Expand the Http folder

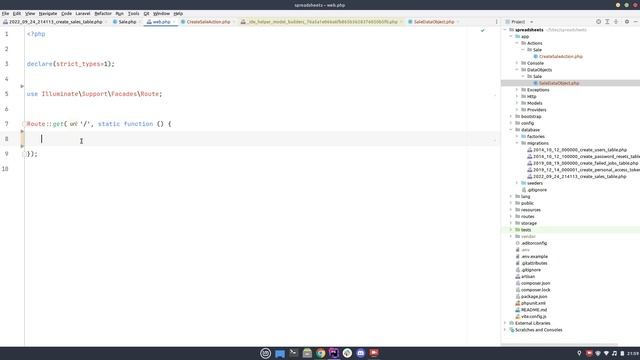click(x=517, y=96)
